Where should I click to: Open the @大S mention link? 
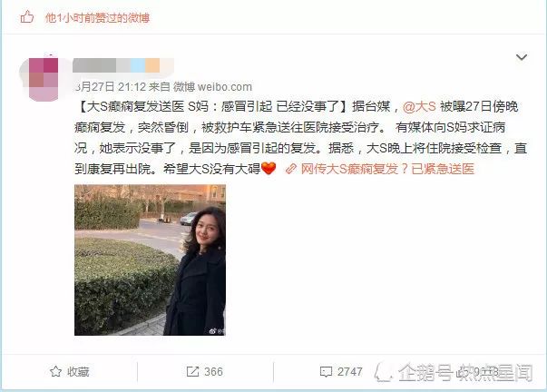[x=419, y=106]
